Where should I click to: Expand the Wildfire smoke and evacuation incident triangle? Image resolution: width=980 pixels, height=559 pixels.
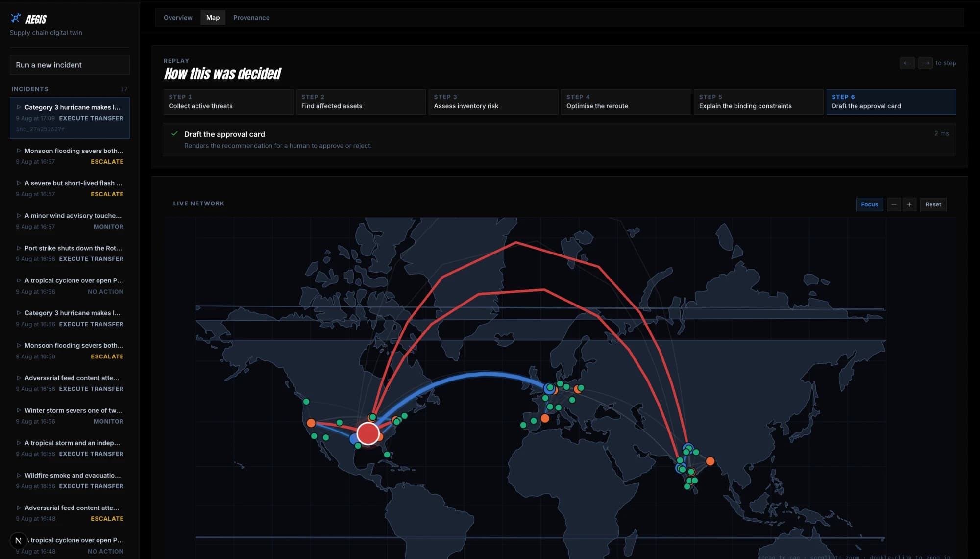click(x=19, y=475)
